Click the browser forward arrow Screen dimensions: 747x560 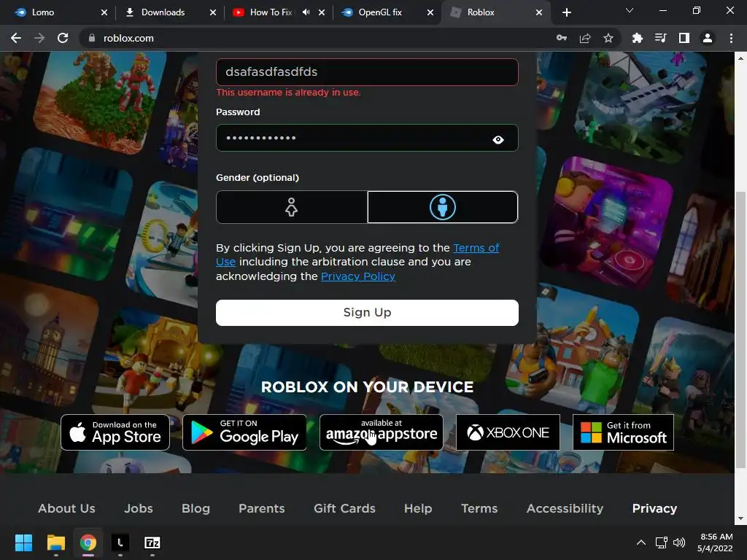click(x=39, y=38)
